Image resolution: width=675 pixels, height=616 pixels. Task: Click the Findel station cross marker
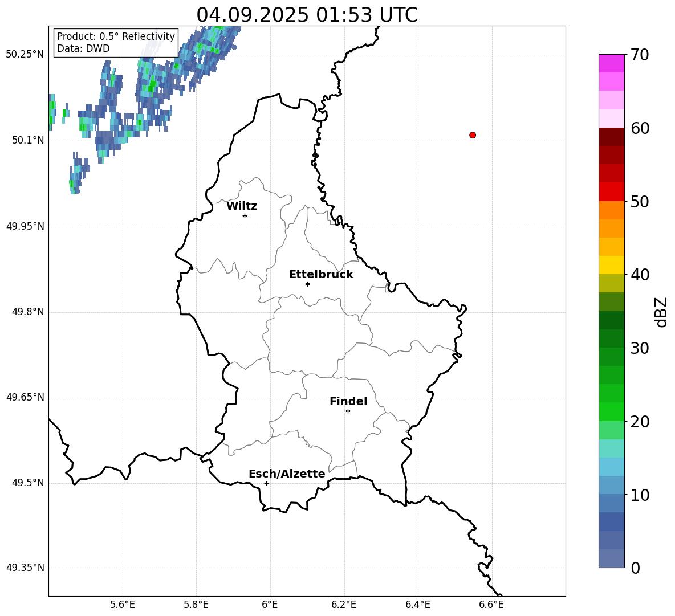click(x=348, y=411)
